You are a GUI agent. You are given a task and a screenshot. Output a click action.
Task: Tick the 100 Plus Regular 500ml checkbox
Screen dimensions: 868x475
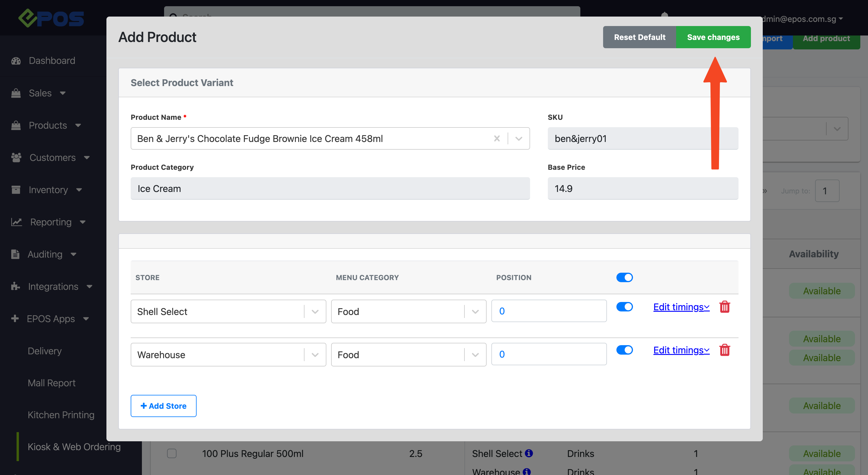coord(172,453)
